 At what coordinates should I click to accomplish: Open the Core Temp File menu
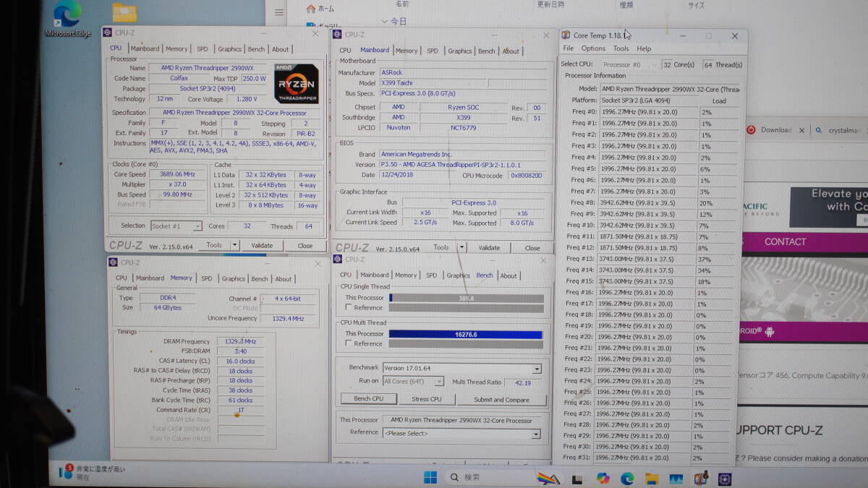click(569, 48)
